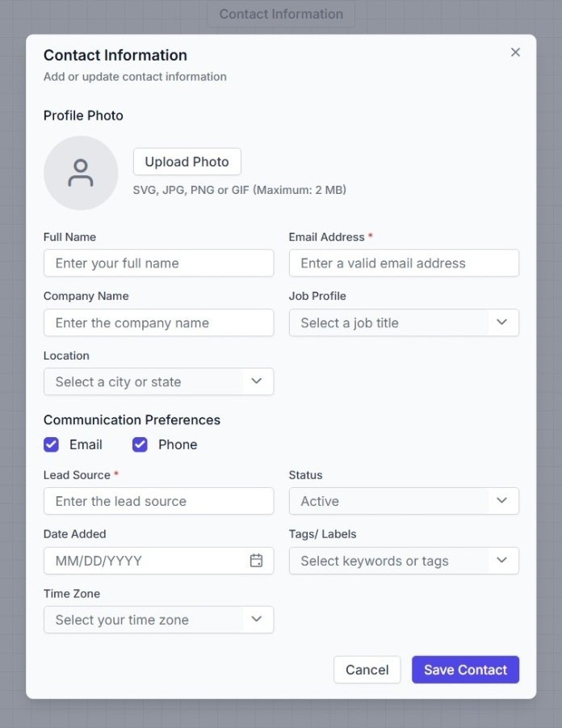The height and width of the screenshot is (728, 562).
Task: Expand the Tags/Labels dropdown
Action: 403,561
